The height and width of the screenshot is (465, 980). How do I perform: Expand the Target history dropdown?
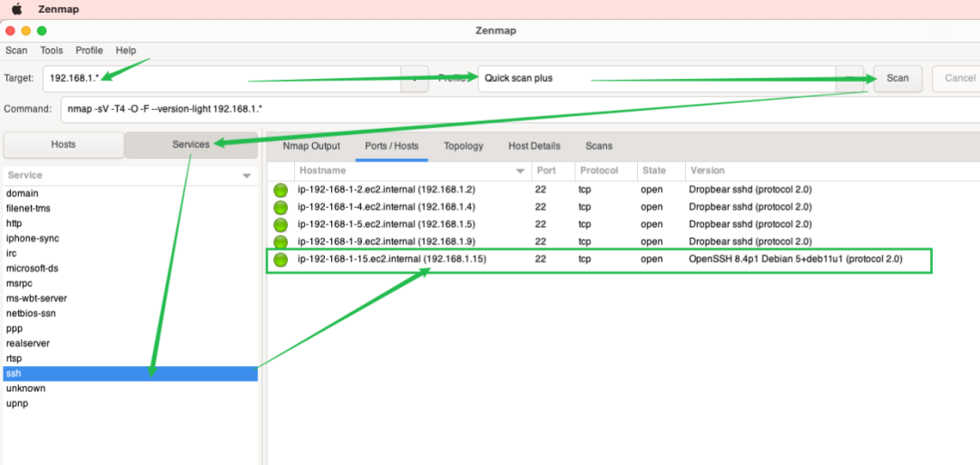coord(415,79)
